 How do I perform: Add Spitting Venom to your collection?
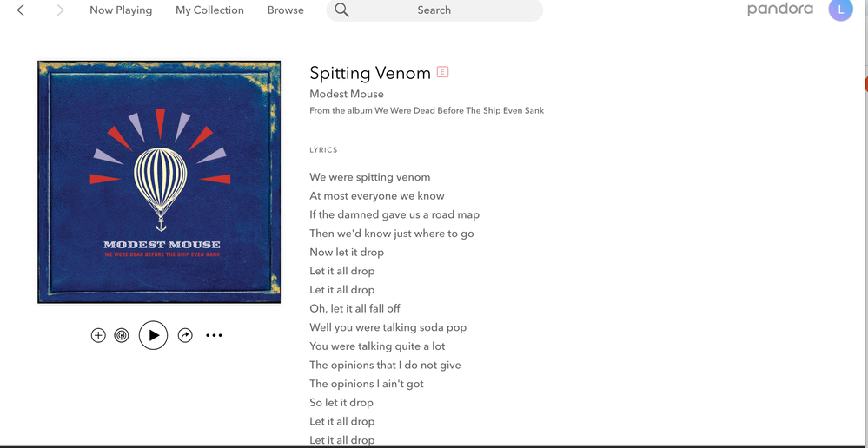(x=98, y=335)
